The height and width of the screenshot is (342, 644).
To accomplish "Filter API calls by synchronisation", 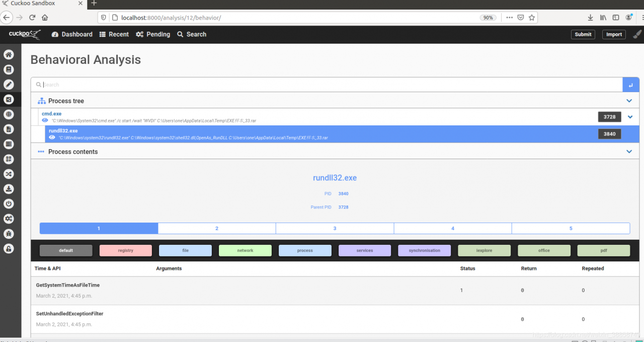I will point(424,250).
